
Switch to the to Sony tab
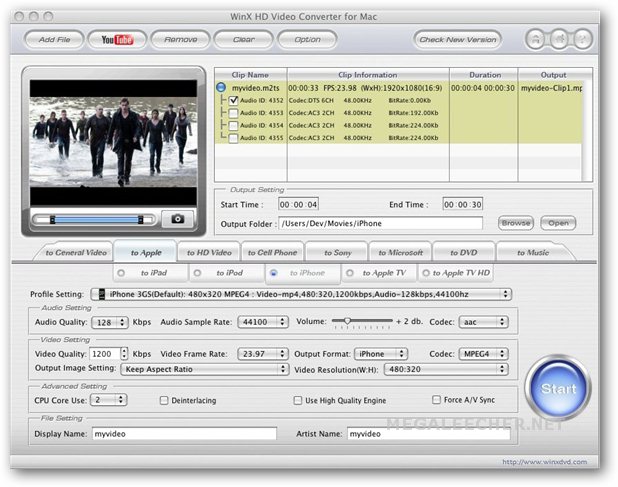click(337, 253)
